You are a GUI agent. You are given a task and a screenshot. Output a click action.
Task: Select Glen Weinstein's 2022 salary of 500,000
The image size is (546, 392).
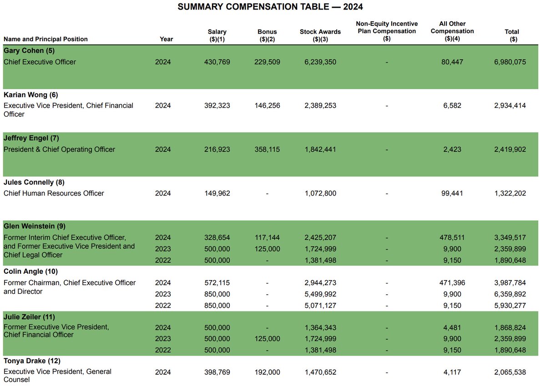click(x=217, y=260)
